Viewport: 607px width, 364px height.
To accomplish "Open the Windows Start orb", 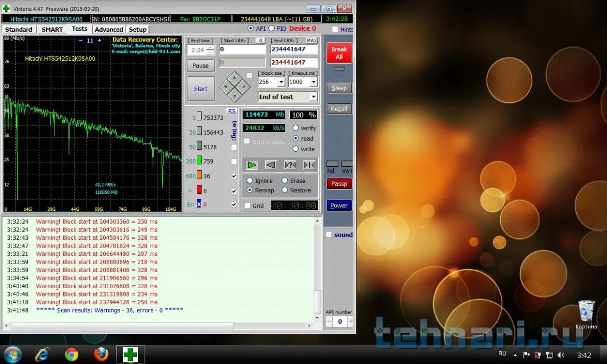I will 12,354.
